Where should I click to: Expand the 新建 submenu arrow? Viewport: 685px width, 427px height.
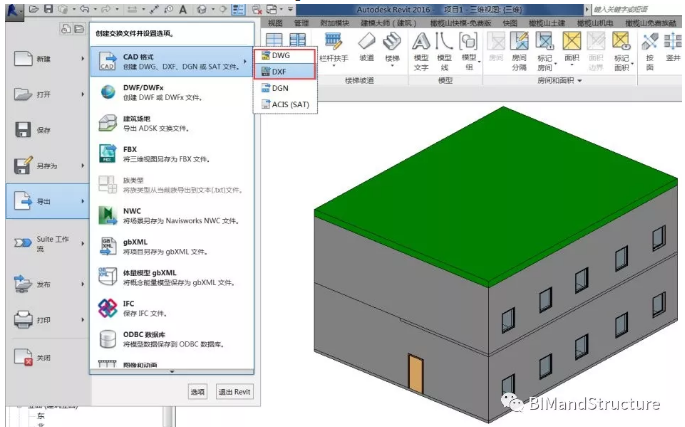pos(83,58)
